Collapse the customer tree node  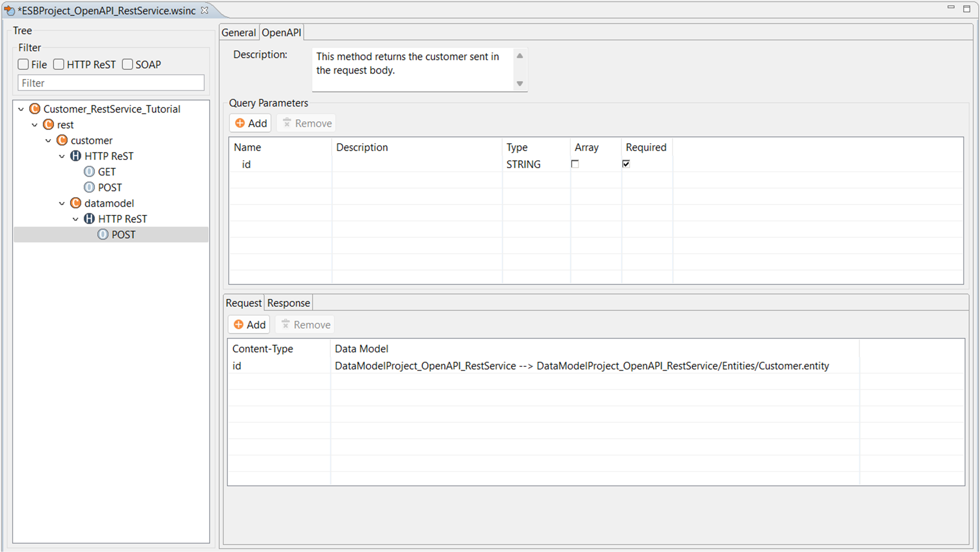[x=48, y=140]
